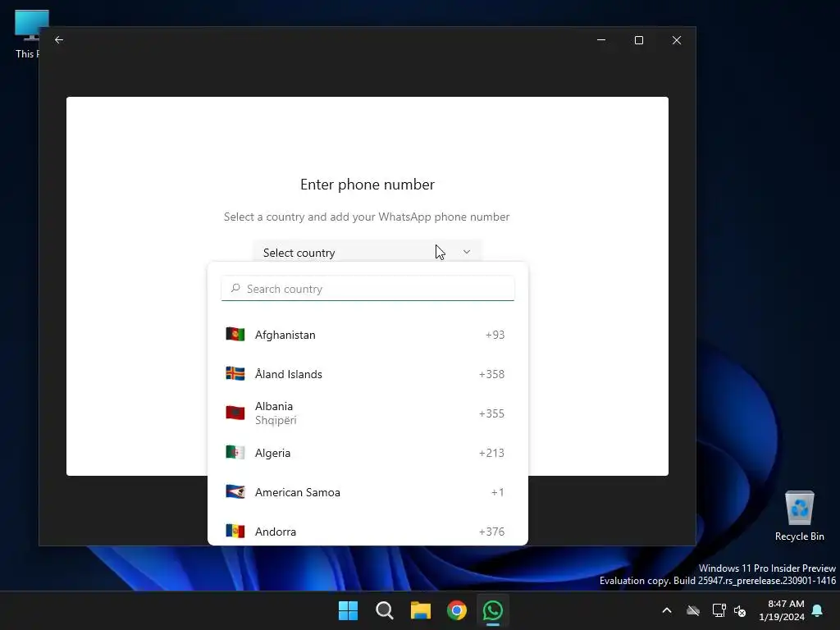Click the Andorra flag icon
Screen dimensions: 840x630
235,531
